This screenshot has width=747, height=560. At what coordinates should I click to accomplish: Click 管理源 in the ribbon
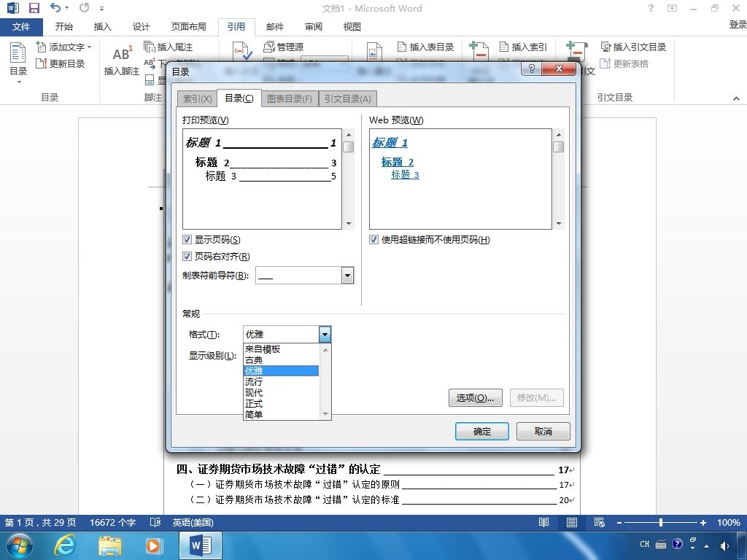[x=284, y=47]
